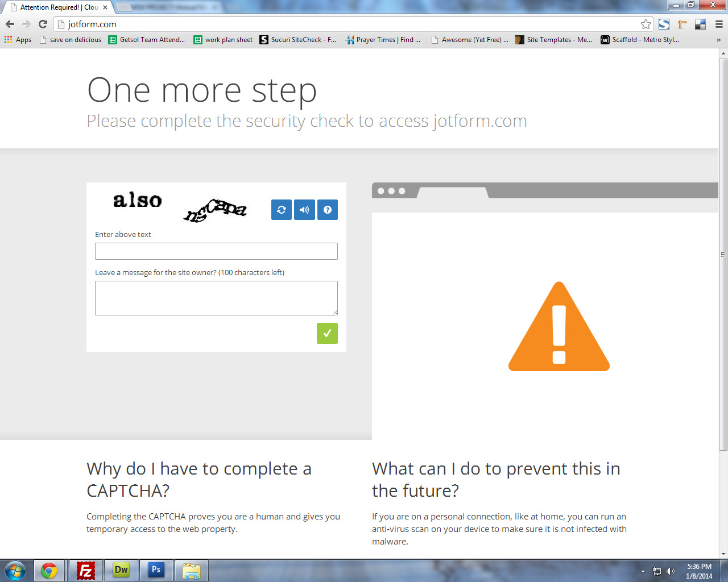
Task: Open FileZilla from the taskbar
Action: pyautogui.click(x=85, y=571)
